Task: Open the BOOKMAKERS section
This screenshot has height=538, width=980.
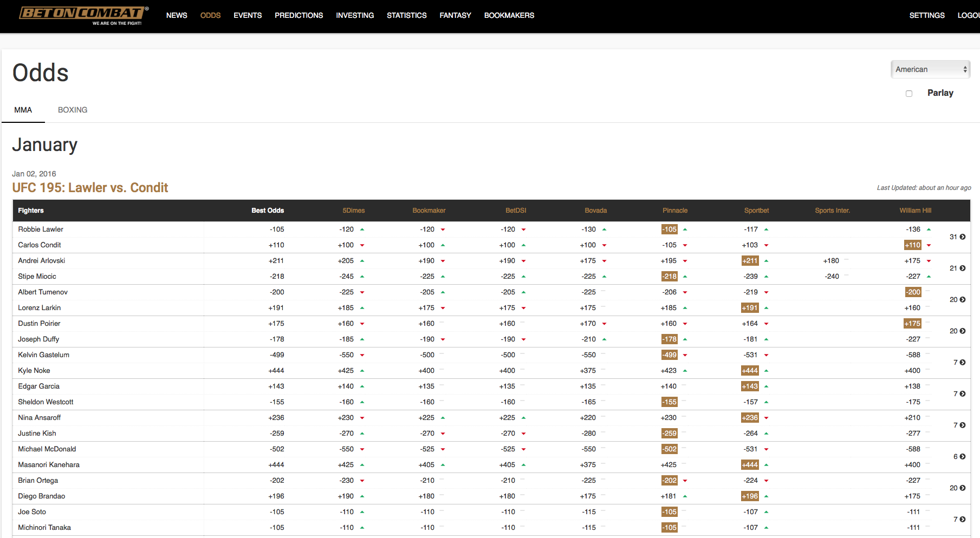Action: tap(509, 15)
